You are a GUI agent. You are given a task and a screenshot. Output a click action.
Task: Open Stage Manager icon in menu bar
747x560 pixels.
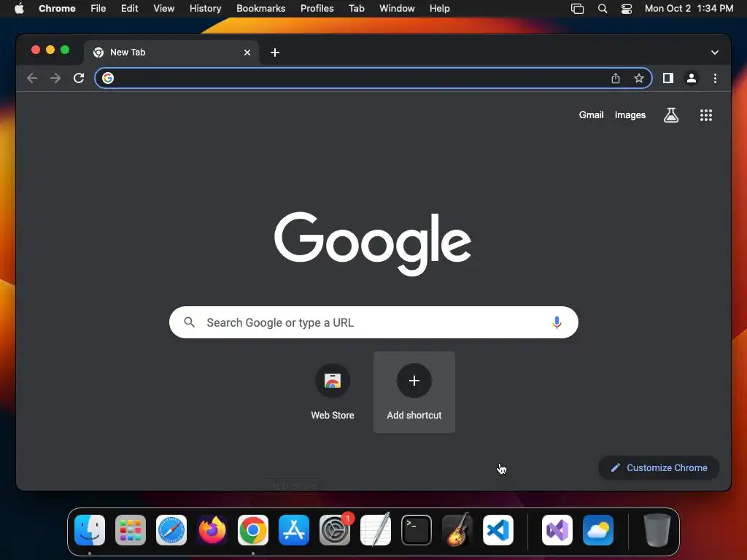click(x=578, y=9)
